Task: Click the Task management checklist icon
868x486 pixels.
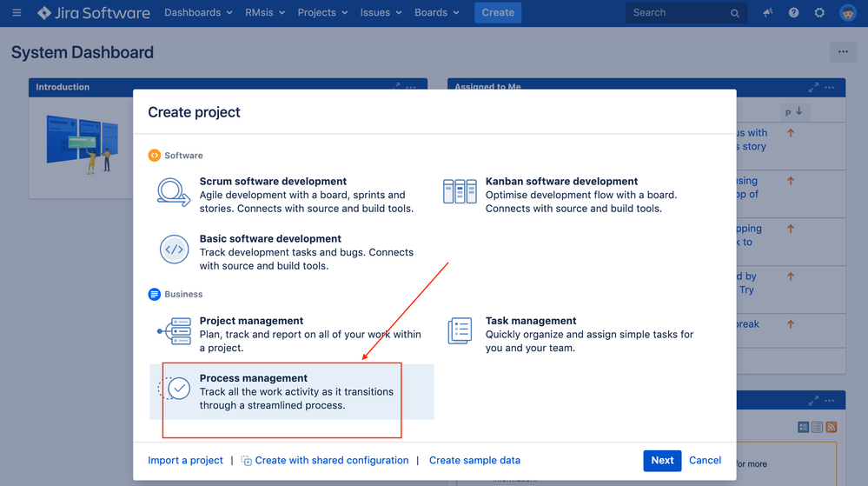Action: [x=460, y=331]
